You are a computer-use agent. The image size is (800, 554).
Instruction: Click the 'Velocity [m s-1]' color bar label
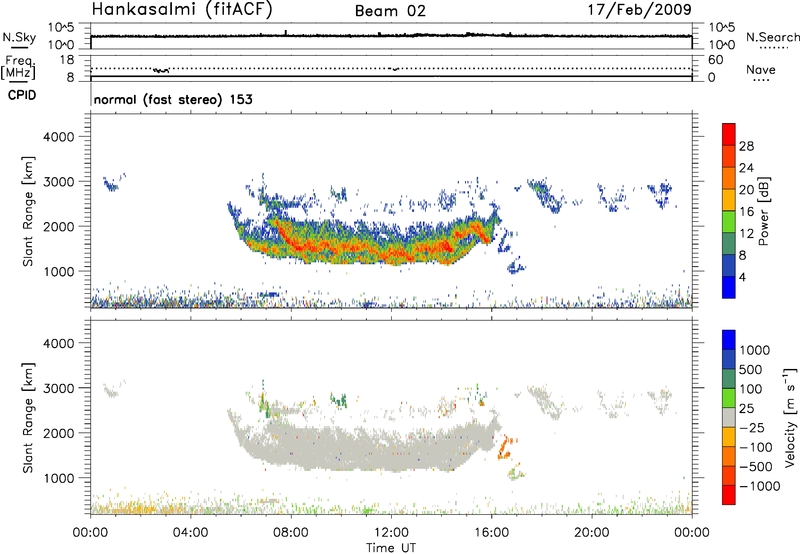coord(790,417)
